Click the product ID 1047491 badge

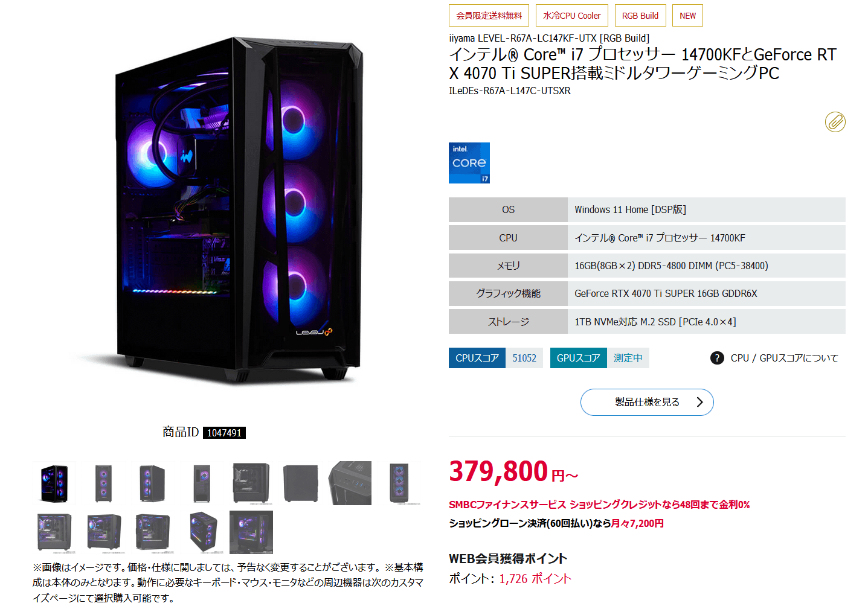[224, 433]
